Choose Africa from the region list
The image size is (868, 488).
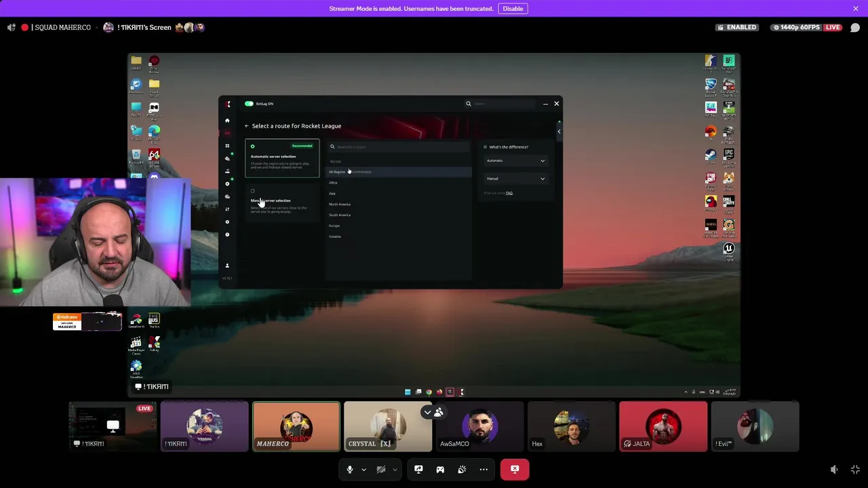(x=399, y=183)
